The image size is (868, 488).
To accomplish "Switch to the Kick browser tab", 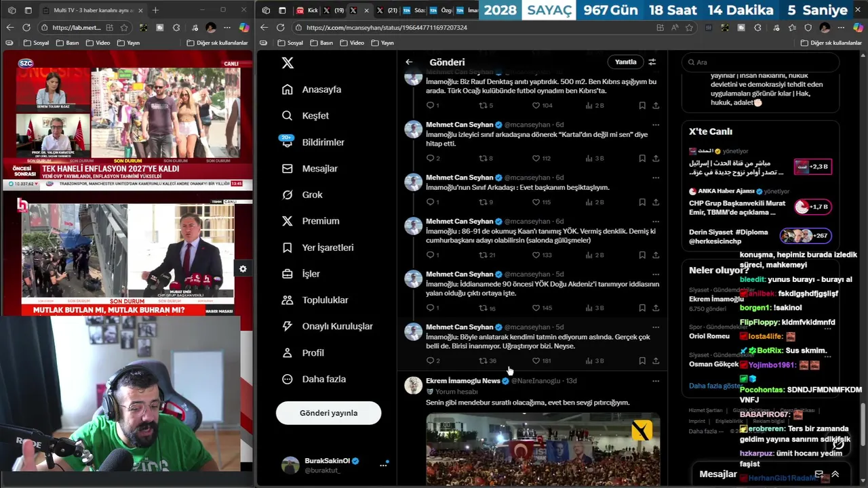I will [307, 10].
